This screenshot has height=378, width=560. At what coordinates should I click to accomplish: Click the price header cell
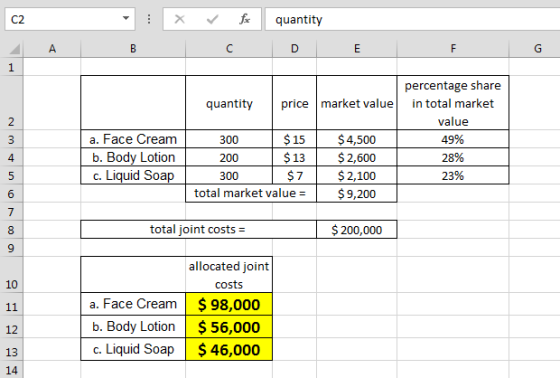[295, 103]
